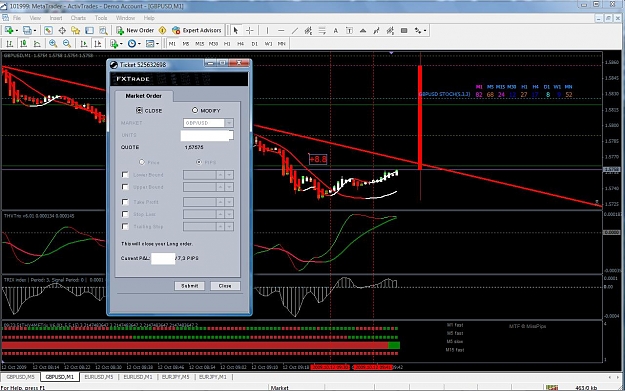Toggle chart shift icon
Viewport: 625px width, 391px height.
coord(98,43)
